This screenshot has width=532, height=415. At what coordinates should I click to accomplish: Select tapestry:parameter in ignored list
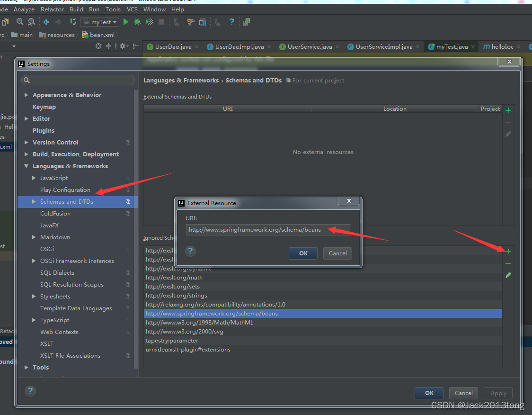point(323,341)
